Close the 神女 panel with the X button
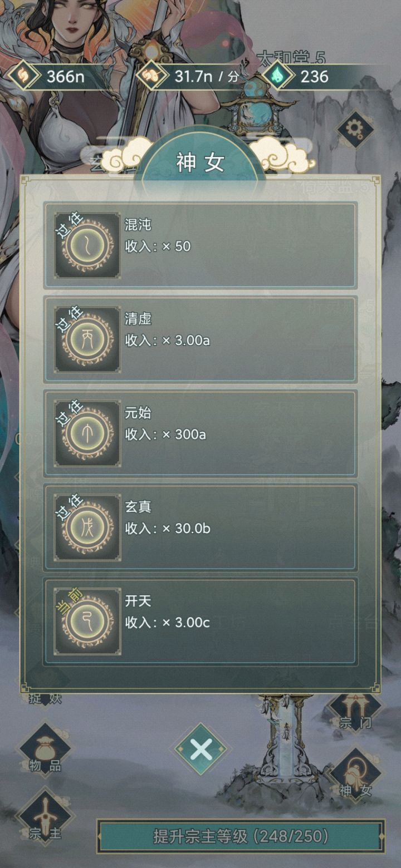This screenshot has width=401, height=868. tap(200, 750)
